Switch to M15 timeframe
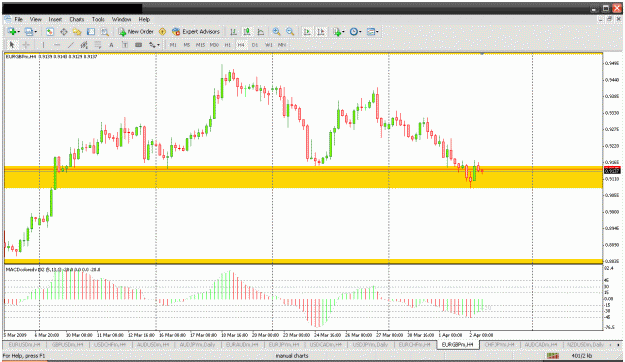The width and height of the screenshot is (625, 362). (200, 45)
